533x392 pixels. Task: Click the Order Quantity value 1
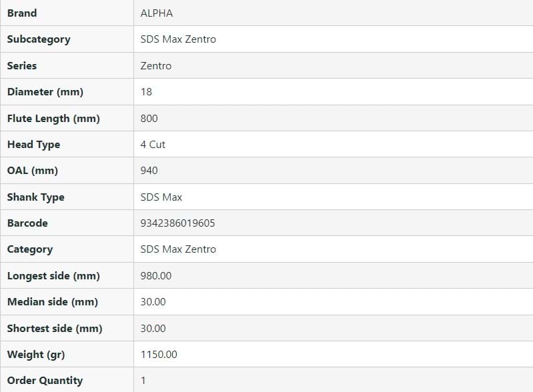tap(143, 381)
